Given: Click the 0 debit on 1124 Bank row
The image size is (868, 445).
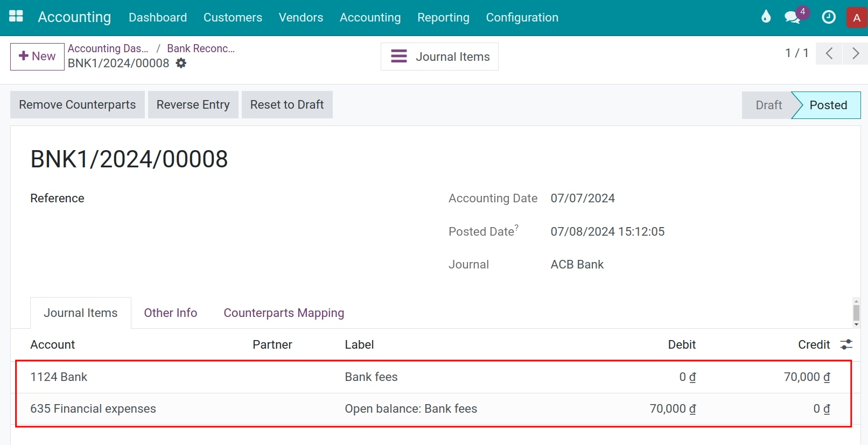Looking at the screenshot, I should point(688,377).
